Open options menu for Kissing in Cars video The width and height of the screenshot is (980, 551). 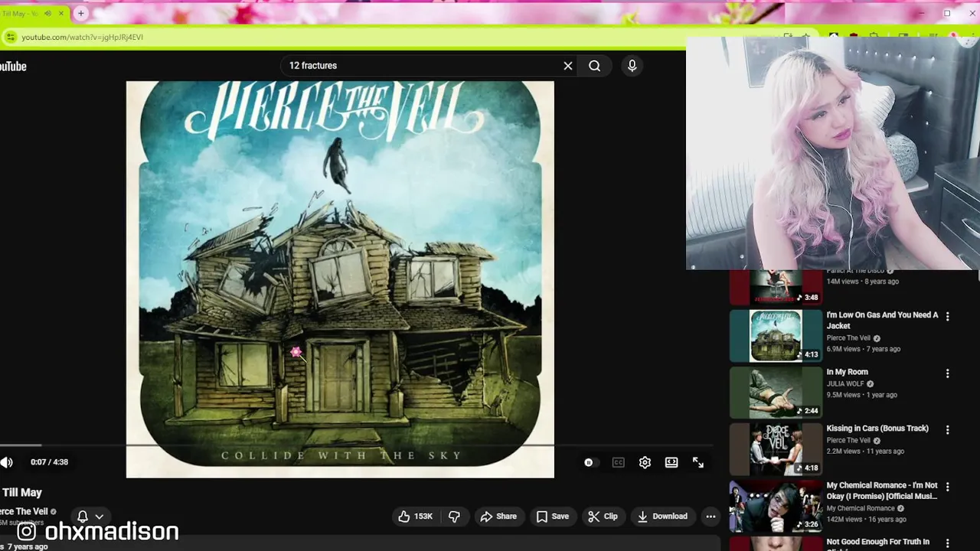[947, 430]
